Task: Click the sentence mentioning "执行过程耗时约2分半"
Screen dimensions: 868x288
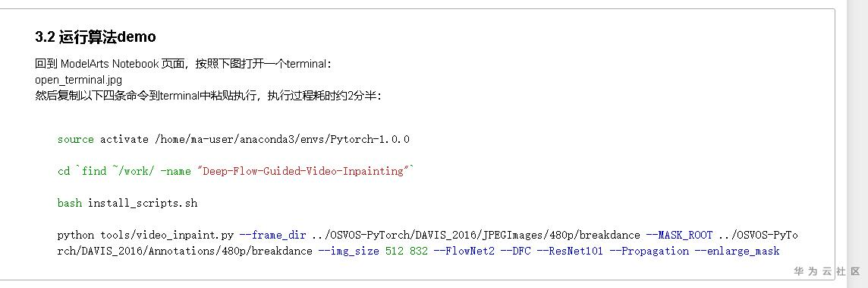Action: coord(208,96)
